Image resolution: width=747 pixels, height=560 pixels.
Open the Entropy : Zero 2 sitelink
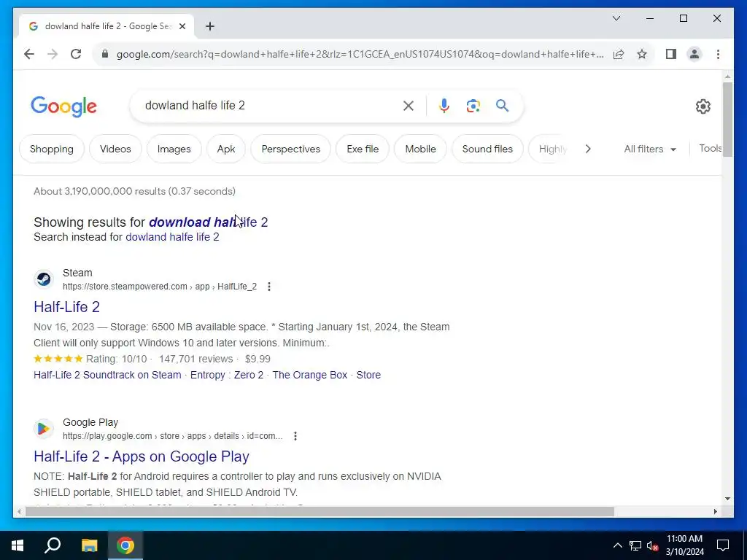[x=227, y=376]
